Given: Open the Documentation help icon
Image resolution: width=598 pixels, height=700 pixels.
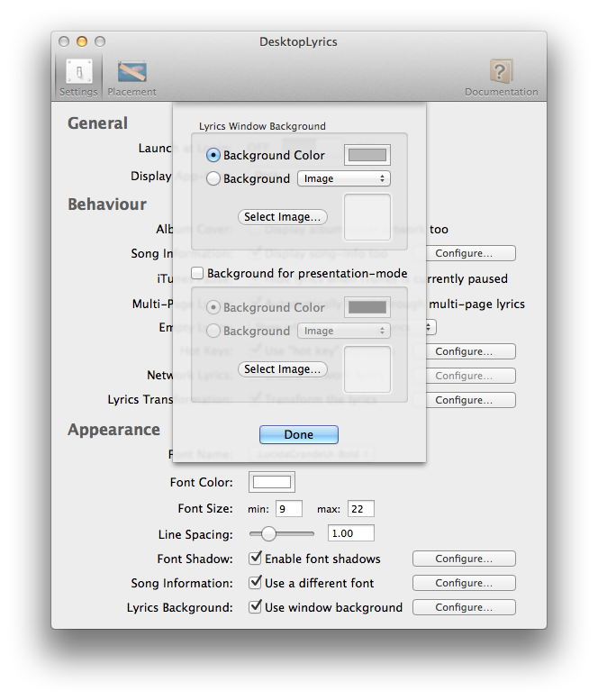Looking at the screenshot, I should coord(501,77).
